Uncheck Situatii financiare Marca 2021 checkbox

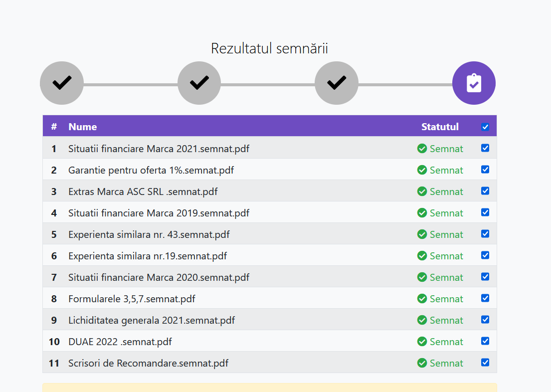(x=485, y=148)
